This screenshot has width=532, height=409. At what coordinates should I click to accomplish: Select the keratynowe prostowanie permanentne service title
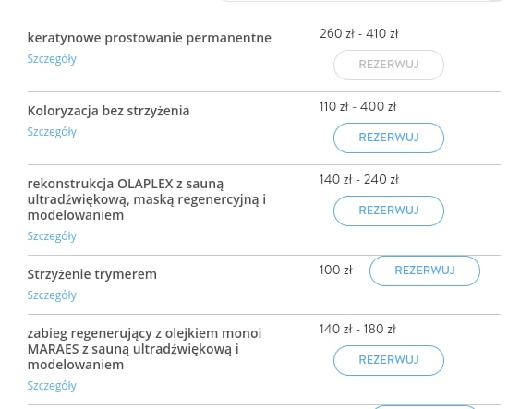(150, 38)
